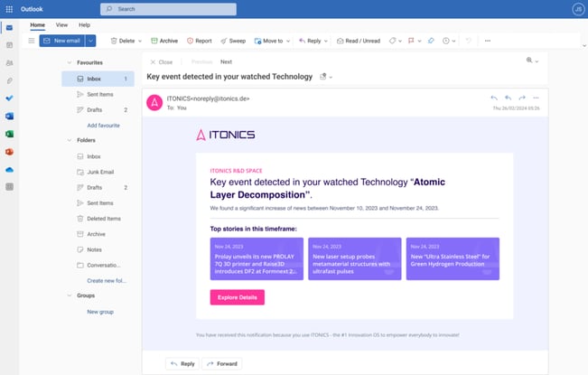The width and height of the screenshot is (588, 375).
Task: Select Inbox under Favourites
Action: coord(98,79)
